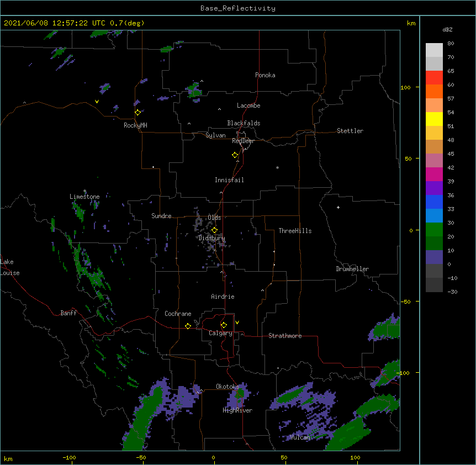Select the green 20-30 dBZ legend swatch
Screen dimensions: 476x465
click(434, 230)
